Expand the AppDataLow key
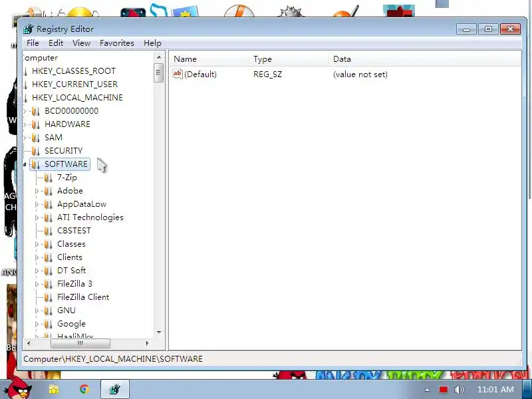The width and height of the screenshot is (532, 399). (37, 204)
